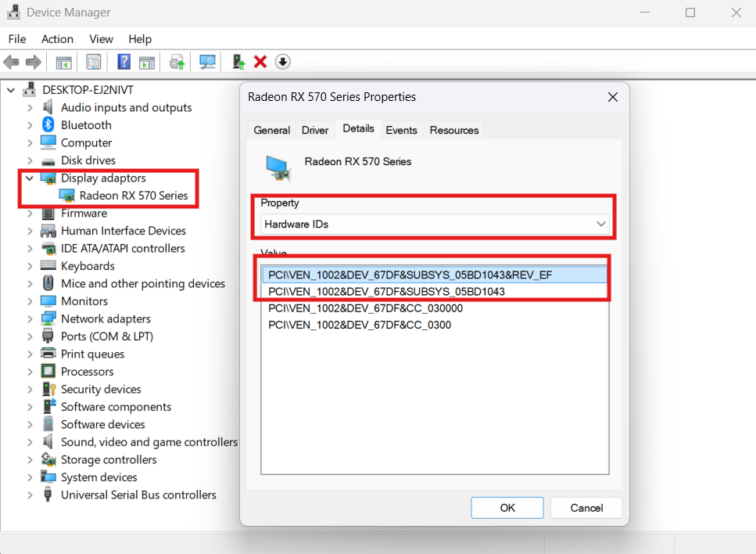Select the hardware ID value ending in REV_EF
Viewport: 756px width, 554px height.
tap(435, 275)
